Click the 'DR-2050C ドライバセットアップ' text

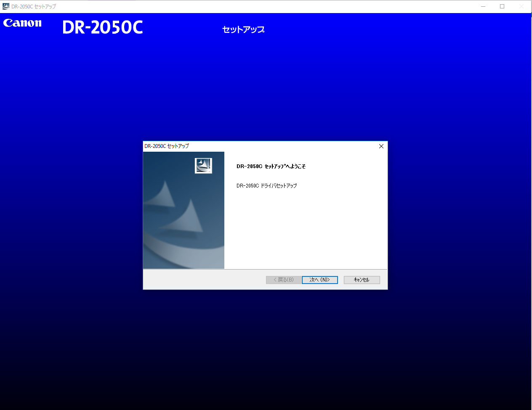click(266, 185)
